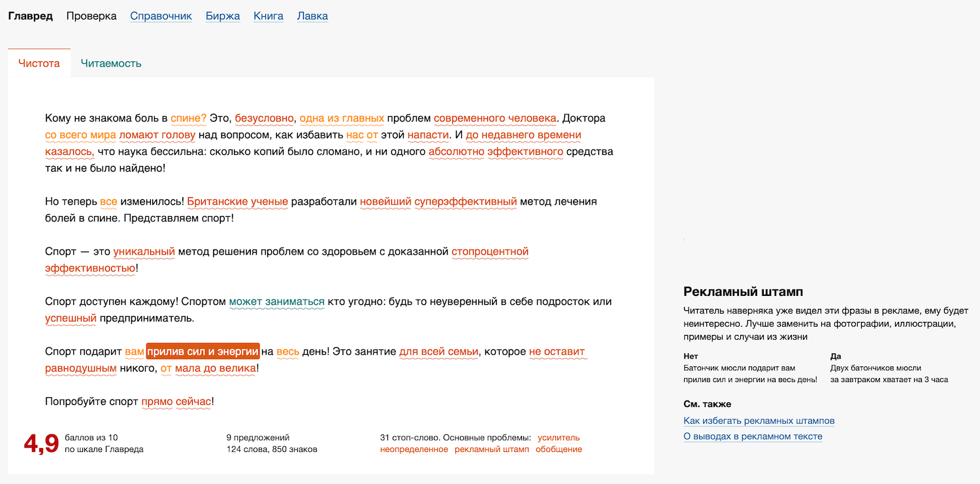Viewport: 980px width, 484px height.
Task: Click underlined phrase 'новейший суперэффективный'
Action: point(438,201)
